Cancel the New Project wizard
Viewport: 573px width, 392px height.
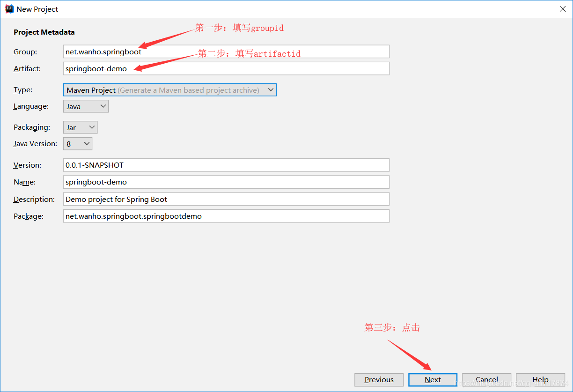click(486, 380)
